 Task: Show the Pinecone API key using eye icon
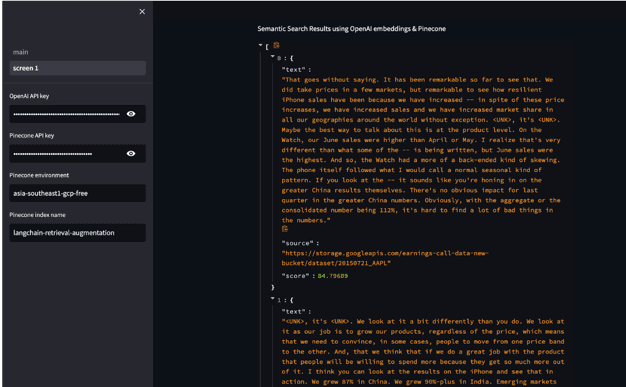point(131,153)
